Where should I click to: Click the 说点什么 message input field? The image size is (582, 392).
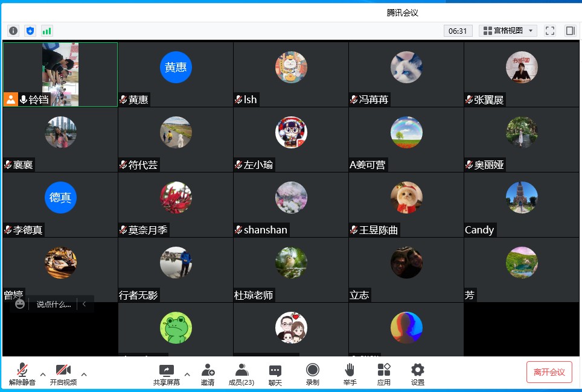[54, 305]
